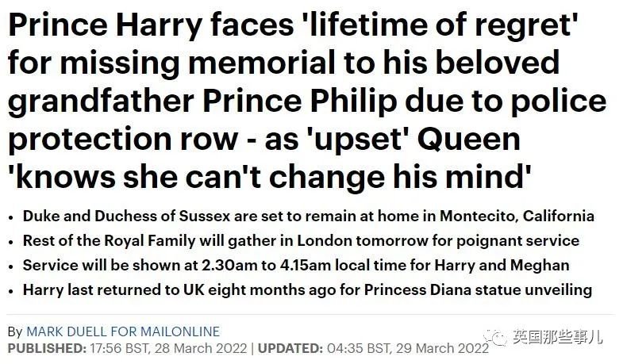The image size is (623, 364).
Task: Click the WeChat logo watermark icon
Action: 495,338
